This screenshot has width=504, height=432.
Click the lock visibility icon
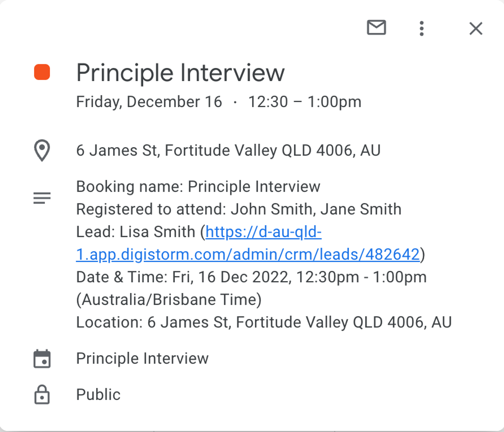[x=42, y=395]
